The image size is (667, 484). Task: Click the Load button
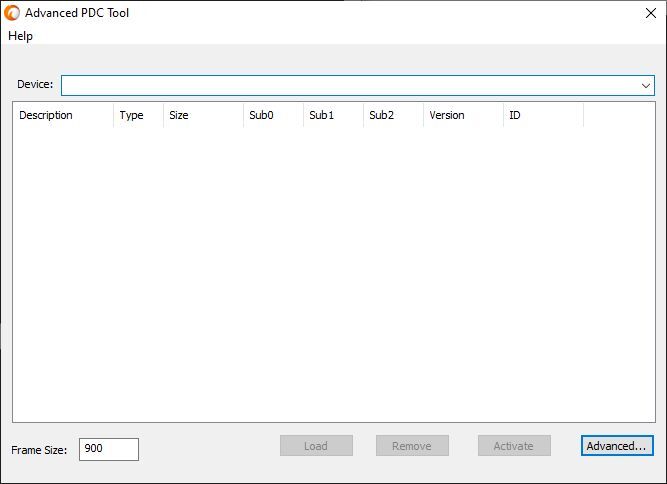(316, 446)
